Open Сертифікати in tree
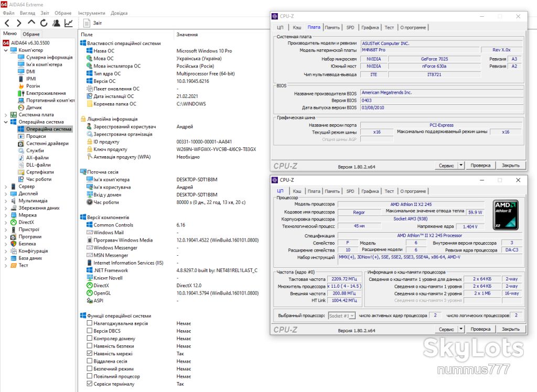Viewport: 537px width, 392px height. (40, 172)
